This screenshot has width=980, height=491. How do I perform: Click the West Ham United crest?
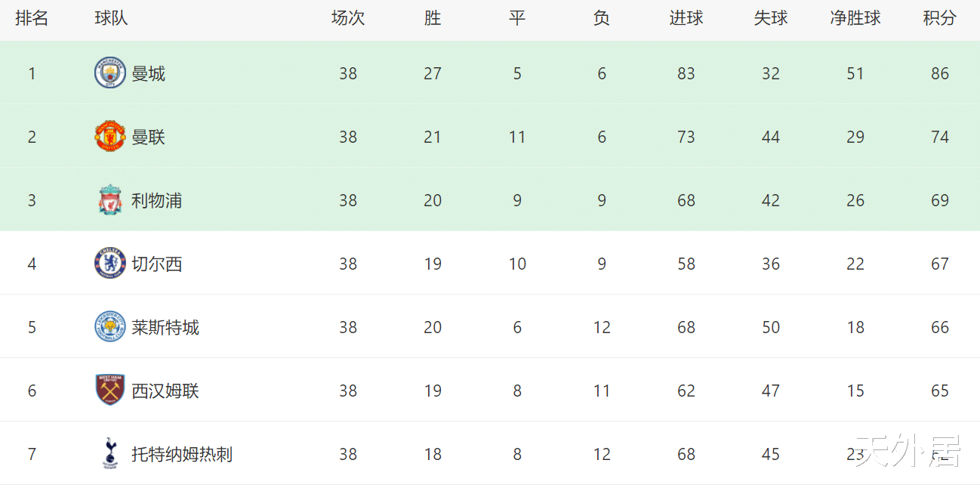pos(110,391)
